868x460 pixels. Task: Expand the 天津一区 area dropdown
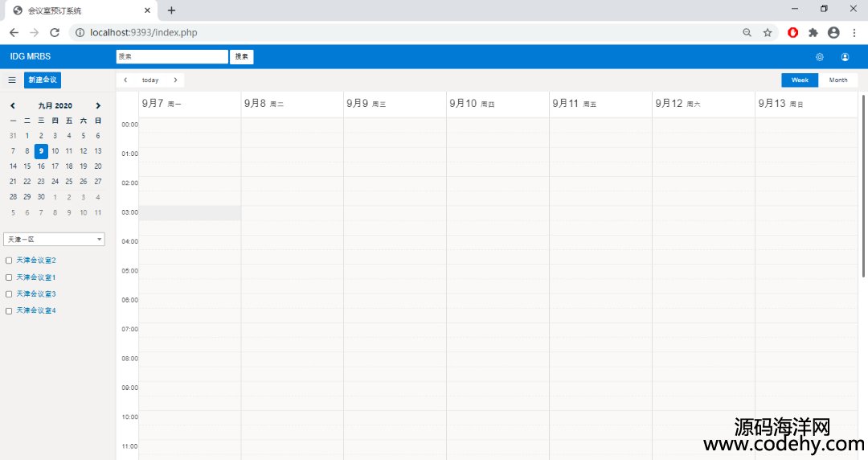(54, 240)
